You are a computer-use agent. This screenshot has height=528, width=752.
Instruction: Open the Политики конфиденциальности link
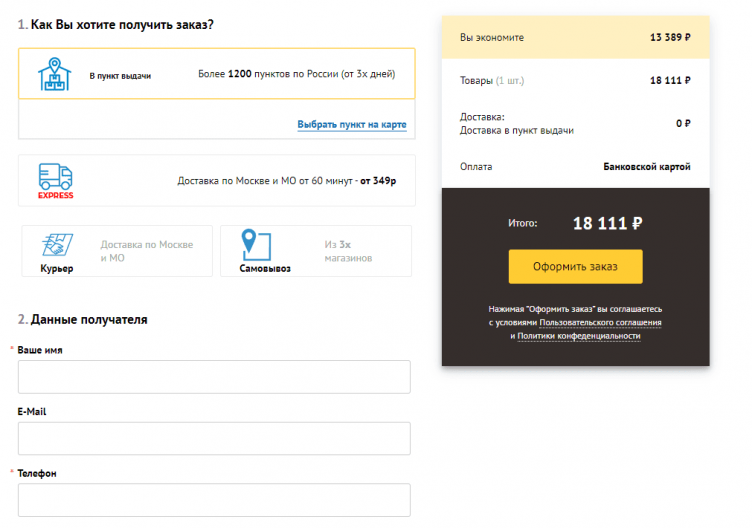[578, 336]
